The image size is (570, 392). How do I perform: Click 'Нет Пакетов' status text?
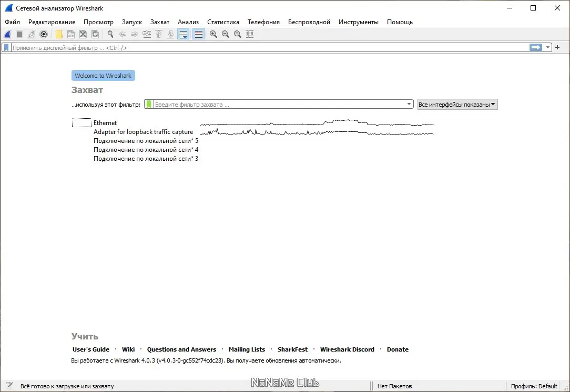(394, 386)
